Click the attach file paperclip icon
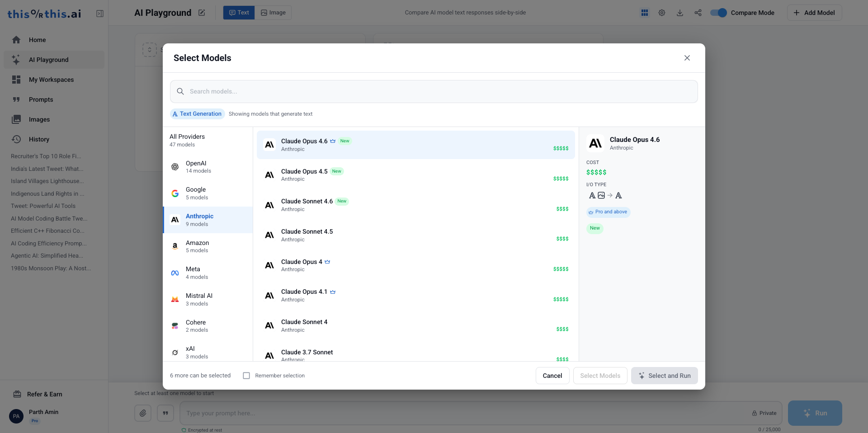This screenshot has width=868, height=433. (x=143, y=413)
